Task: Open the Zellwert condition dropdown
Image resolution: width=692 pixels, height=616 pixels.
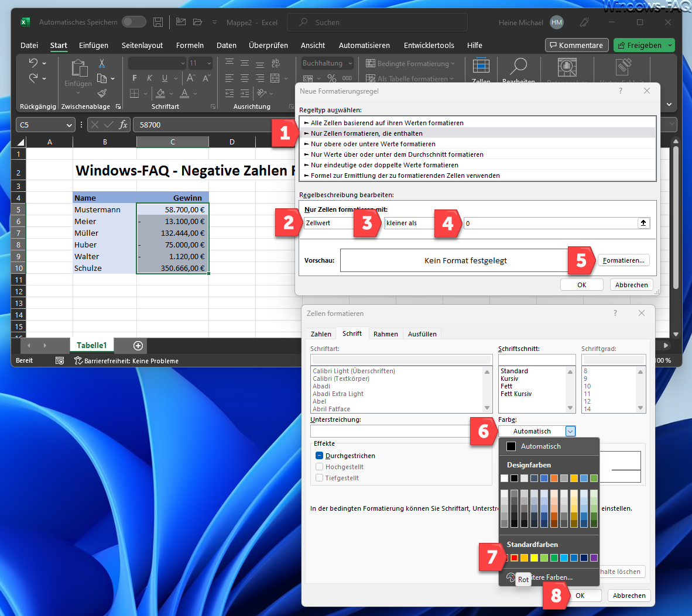Action: pos(329,223)
